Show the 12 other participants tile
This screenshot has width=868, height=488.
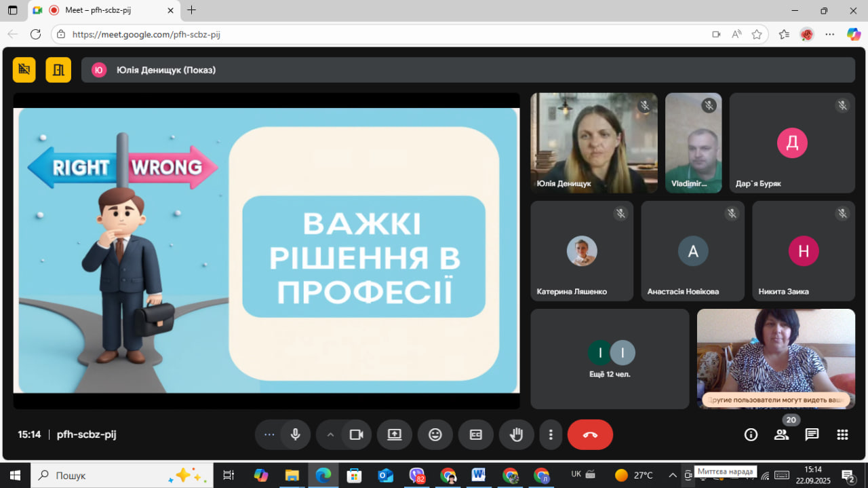(610, 359)
